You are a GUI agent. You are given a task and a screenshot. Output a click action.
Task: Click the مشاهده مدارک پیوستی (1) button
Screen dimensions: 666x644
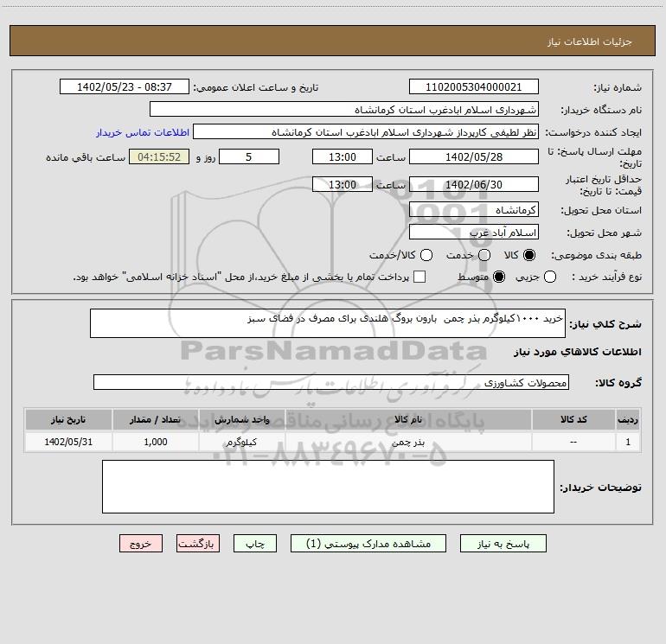pyautogui.click(x=368, y=544)
